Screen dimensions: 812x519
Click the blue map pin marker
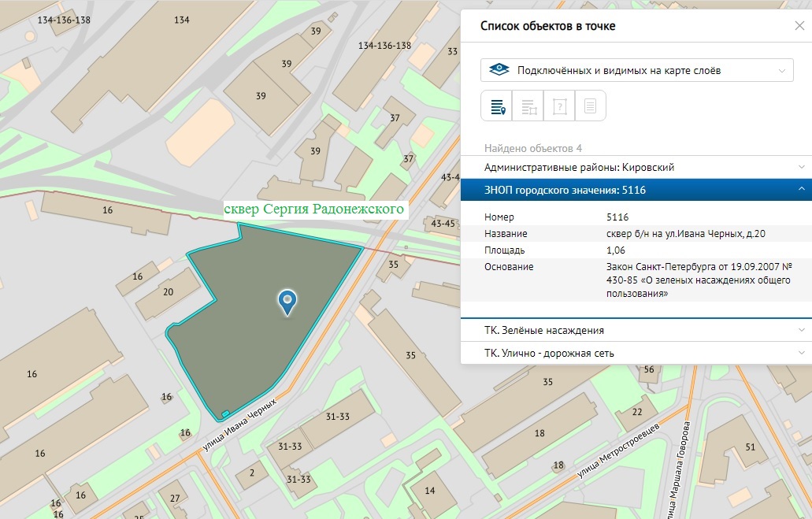[288, 301]
